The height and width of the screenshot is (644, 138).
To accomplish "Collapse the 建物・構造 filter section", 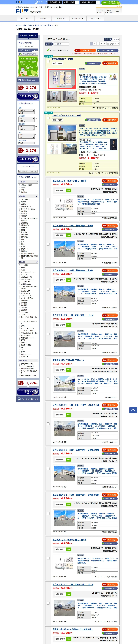I will (x=28, y=196).
